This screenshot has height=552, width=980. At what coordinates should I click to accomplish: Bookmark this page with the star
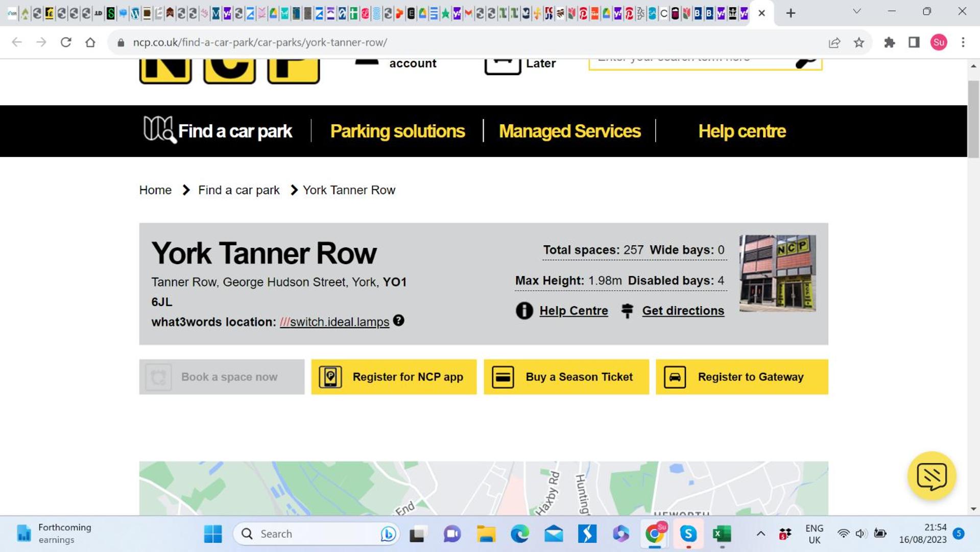coord(859,42)
